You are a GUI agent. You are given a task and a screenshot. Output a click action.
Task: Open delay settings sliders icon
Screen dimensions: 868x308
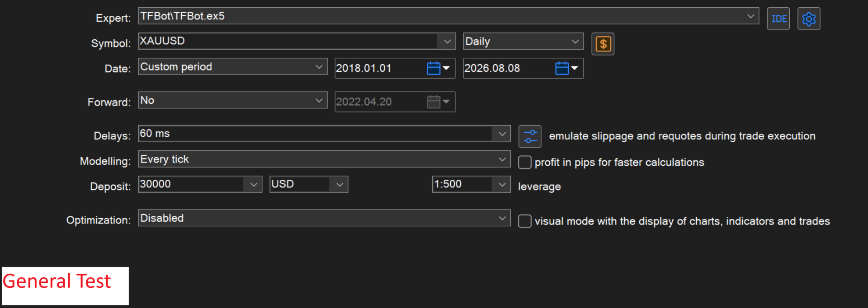[x=530, y=136]
